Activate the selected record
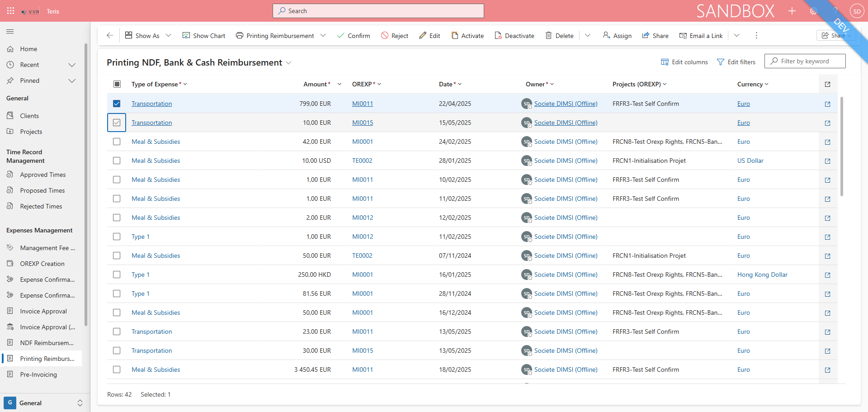This screenshot has width=868, height=412. coord(467,35)
